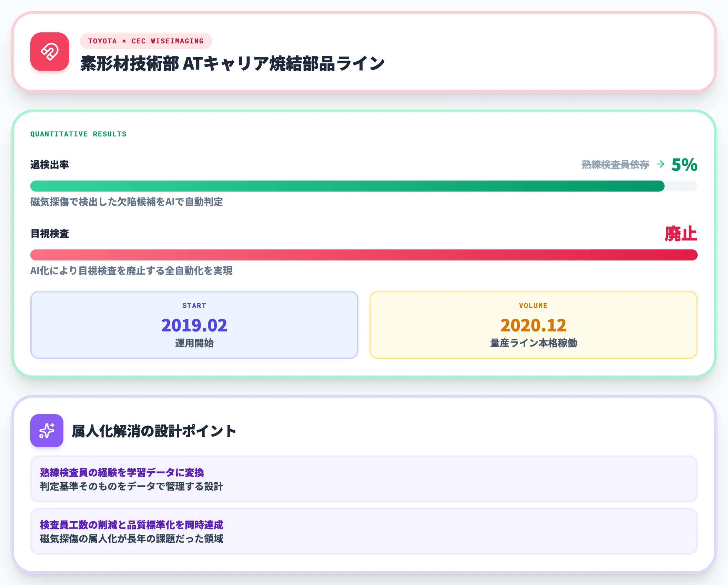Click the red 廃止 status label

click(681, 234)
